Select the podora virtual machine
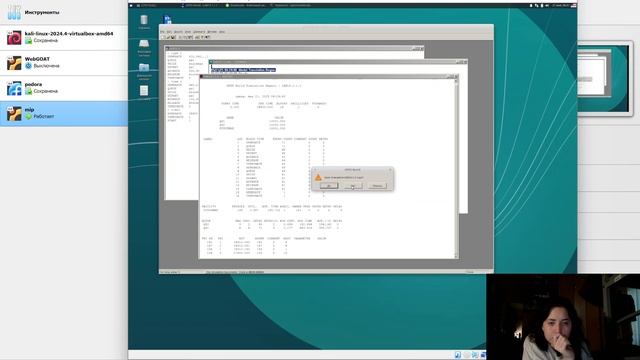640x360 pixels. (64, 88)
